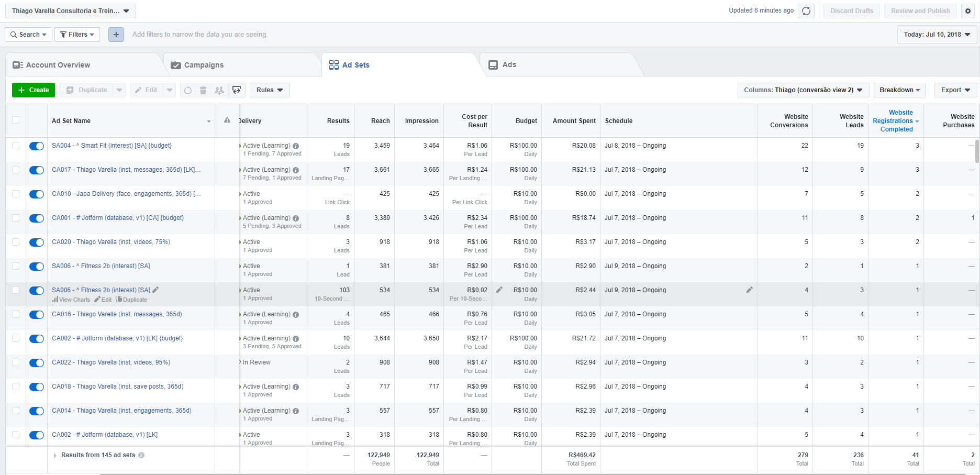
Task: Expand the Breakdown dropdown
Action: coord(899,90)
